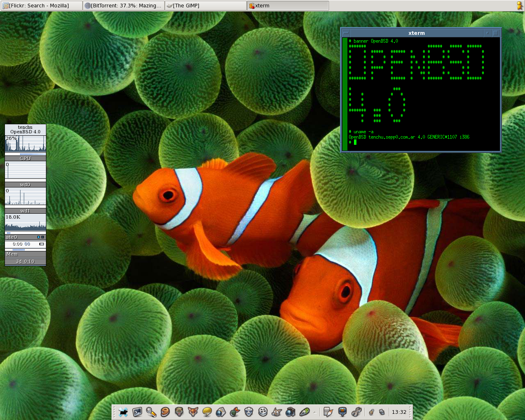Click the xterm taskbar button
The image size is (525, 420).
coord(288,6)
